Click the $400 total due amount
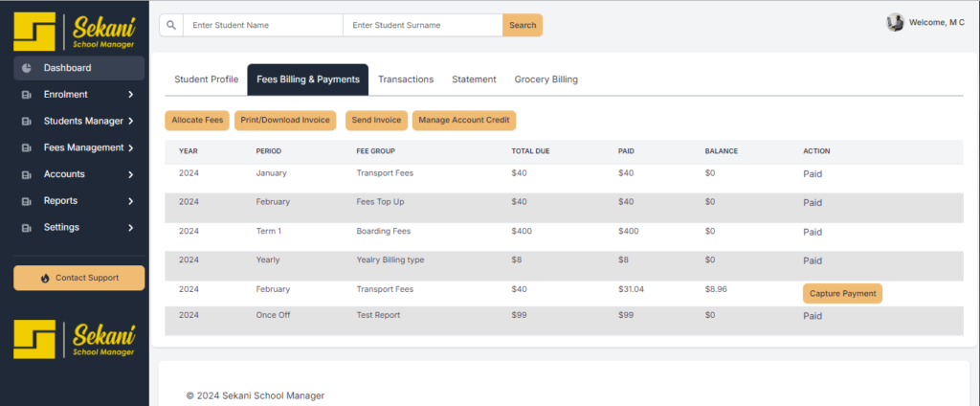 coord(522,232)
